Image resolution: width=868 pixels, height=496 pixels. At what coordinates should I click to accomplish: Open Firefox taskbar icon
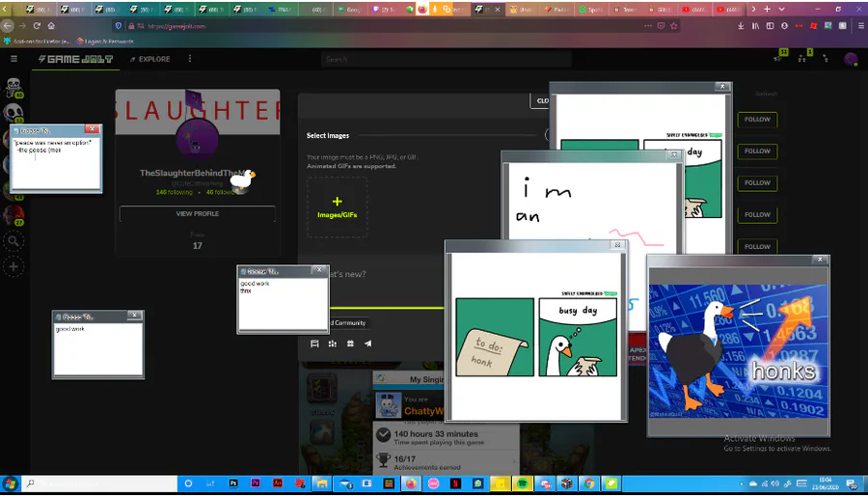411,483
